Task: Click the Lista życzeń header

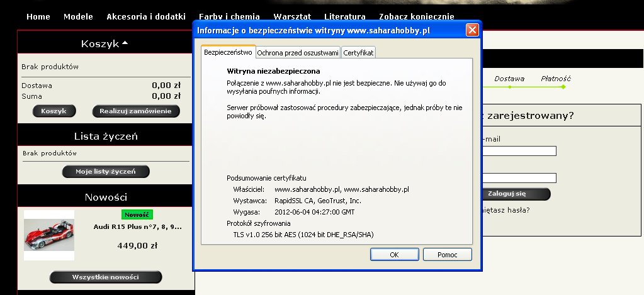Action: [106, 136]
